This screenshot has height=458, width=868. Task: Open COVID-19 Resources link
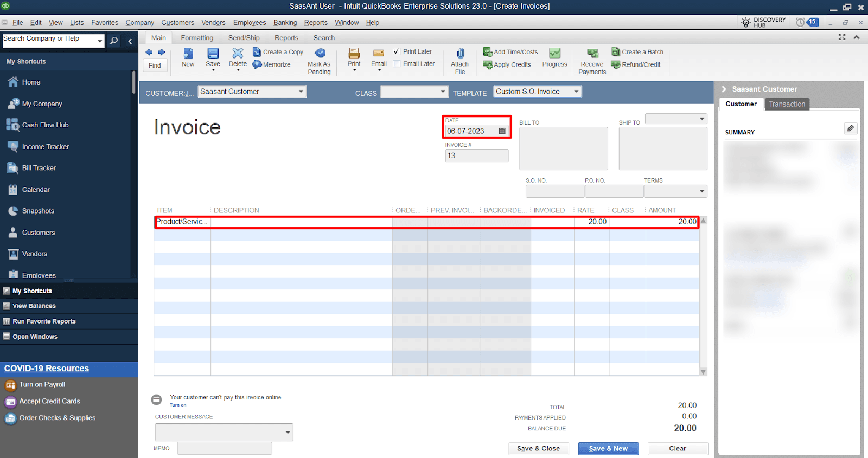click(x=47, y=369)
